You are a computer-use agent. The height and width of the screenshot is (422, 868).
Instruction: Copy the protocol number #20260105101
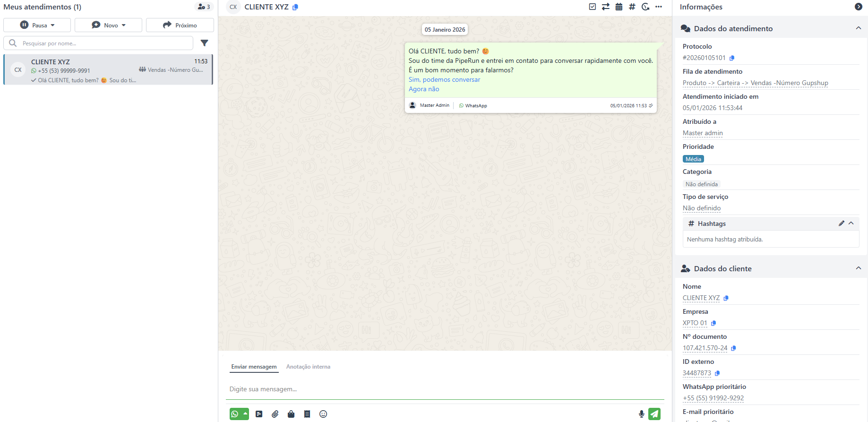click(732, 58)
